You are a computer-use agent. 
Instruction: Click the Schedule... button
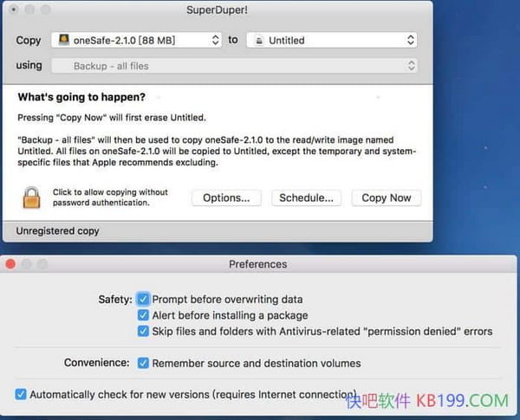(x=306, y=198)
